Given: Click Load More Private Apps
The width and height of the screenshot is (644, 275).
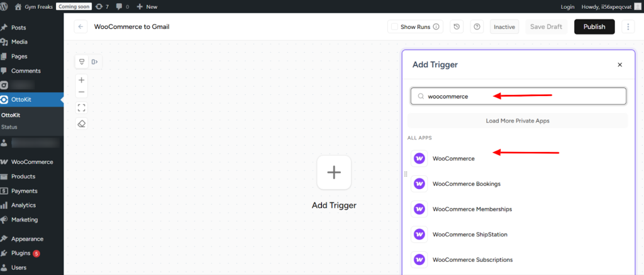Looking at the screenshot, I should point(518,121).
